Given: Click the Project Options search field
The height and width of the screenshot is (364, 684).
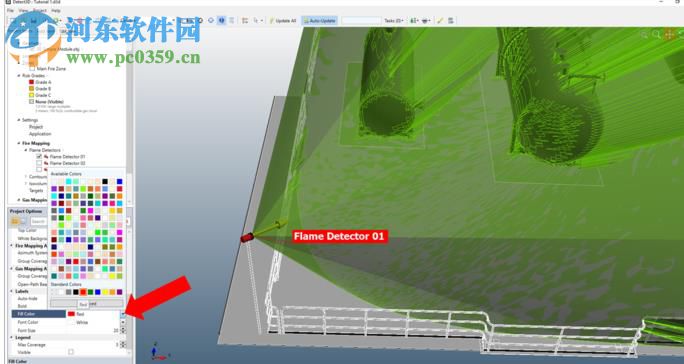Looking at the screenshot, I should 39,221.
